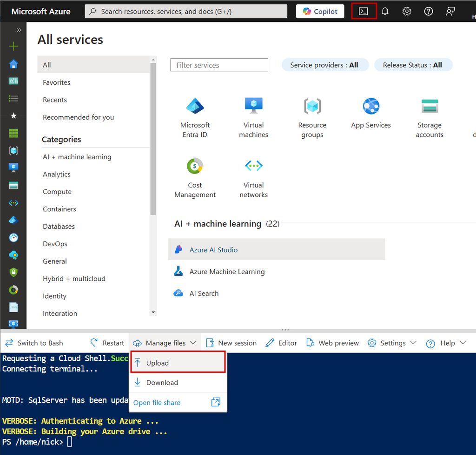The width and height of the screenshot is (476, 455).
Task: Open Storage accounts icon in sidebar
Action: click(13, 185)
